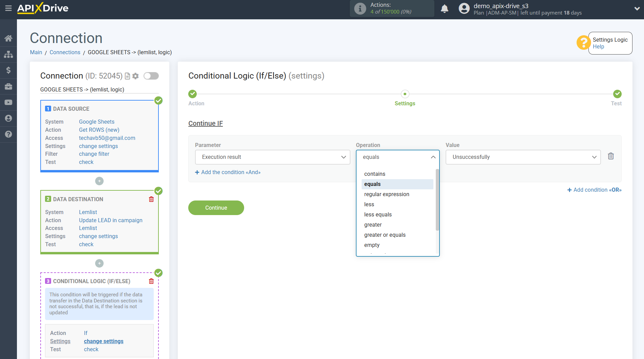Screen dimensions: 644x359
Task: Click the Conditional Logic If action
Action: pos(86,333)
